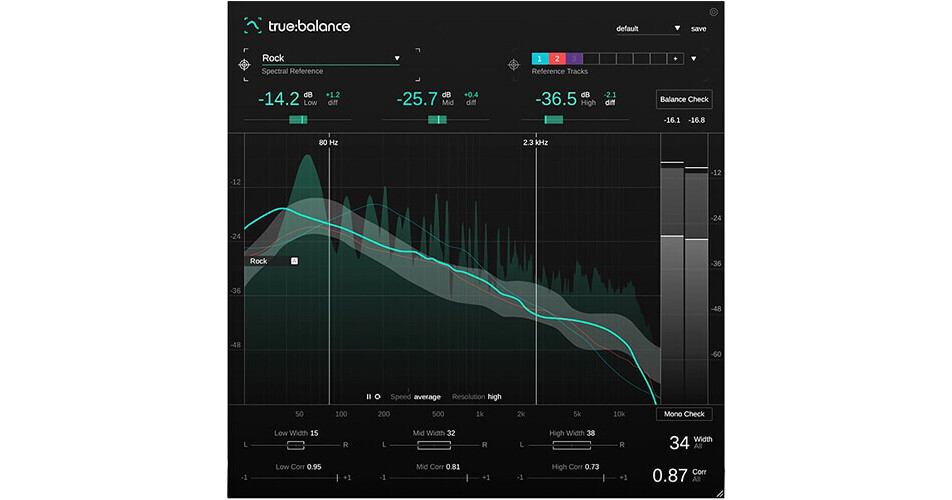Click the High Width stereo slider
The width and height of the screenshot is (952, 500).
[572, 445]
